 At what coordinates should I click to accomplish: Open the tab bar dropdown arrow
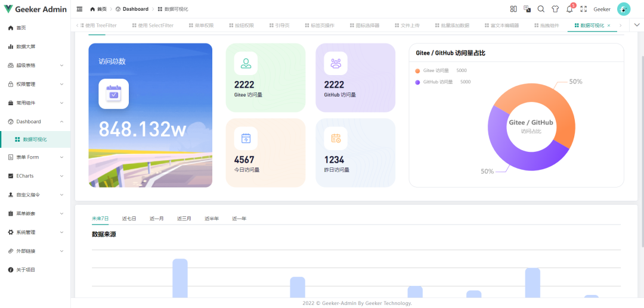pyautogui.click(x=637, y=25)
